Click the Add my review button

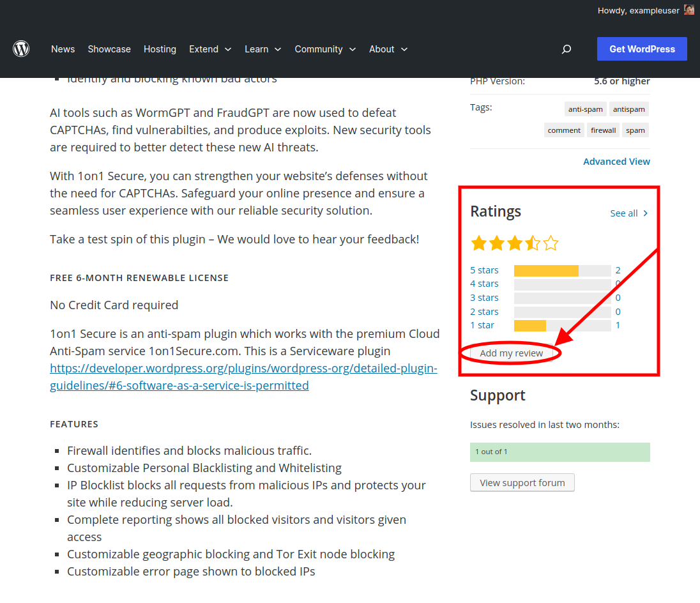(x=511, y=353)
